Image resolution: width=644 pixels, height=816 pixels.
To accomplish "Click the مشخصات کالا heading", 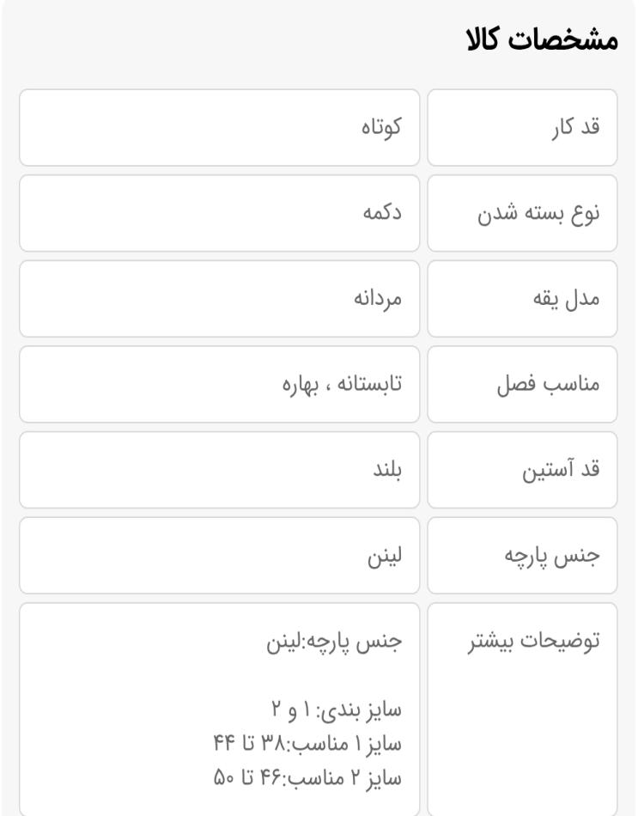I will click(542, 40).
